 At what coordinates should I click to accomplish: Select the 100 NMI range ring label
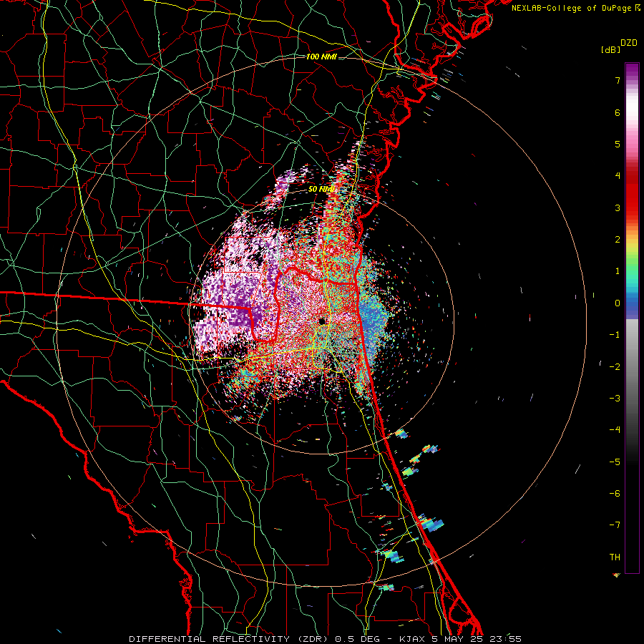[321, 57]
